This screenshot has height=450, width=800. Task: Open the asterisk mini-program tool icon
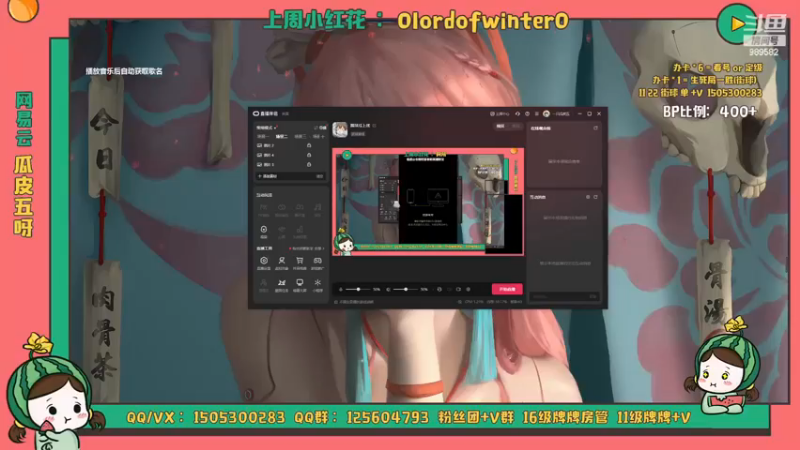click(317, 285)
